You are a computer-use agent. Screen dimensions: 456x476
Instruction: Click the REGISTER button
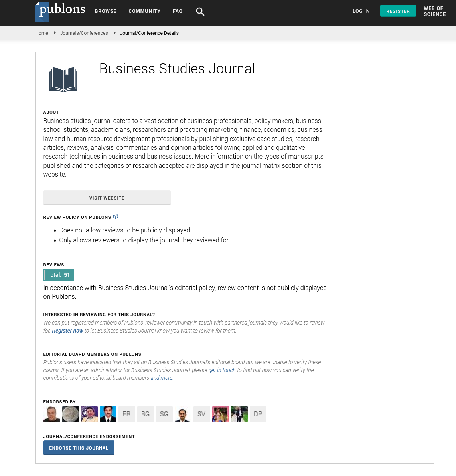[398, 11]
